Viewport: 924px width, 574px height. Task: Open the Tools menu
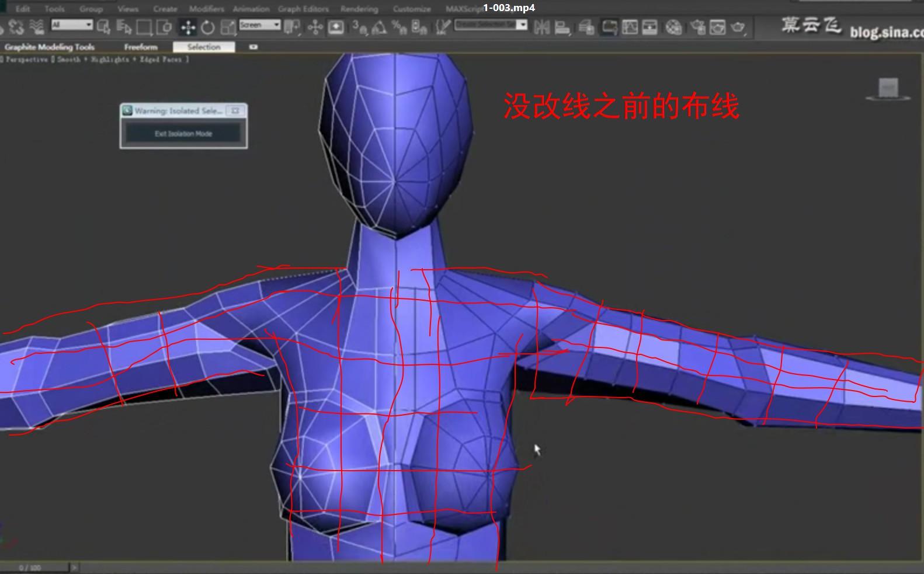pyautogui.click(x=54, y=9)
